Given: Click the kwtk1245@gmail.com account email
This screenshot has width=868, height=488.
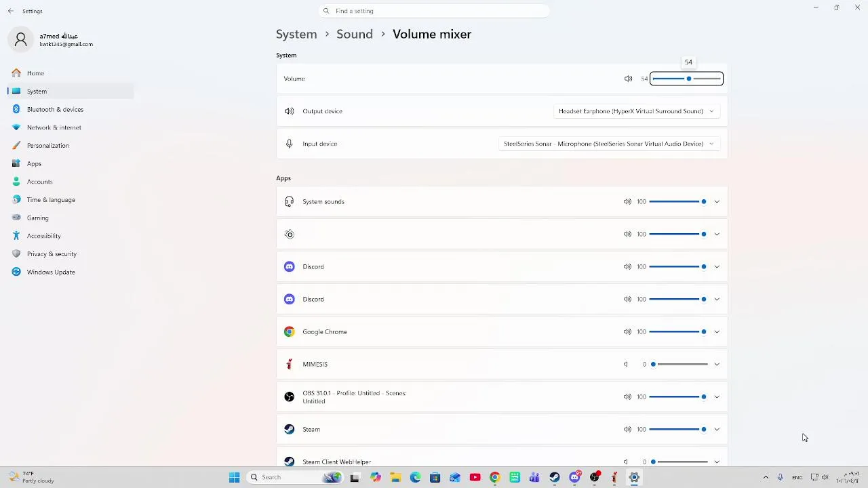Looking at the screenshot, I should click(x=66, y=44).
